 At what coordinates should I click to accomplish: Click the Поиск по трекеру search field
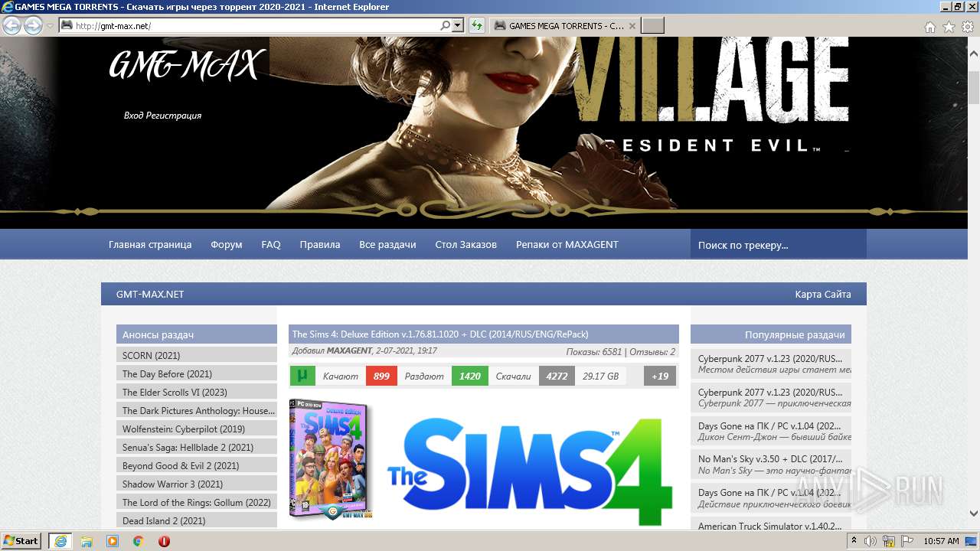click(779, 245)
